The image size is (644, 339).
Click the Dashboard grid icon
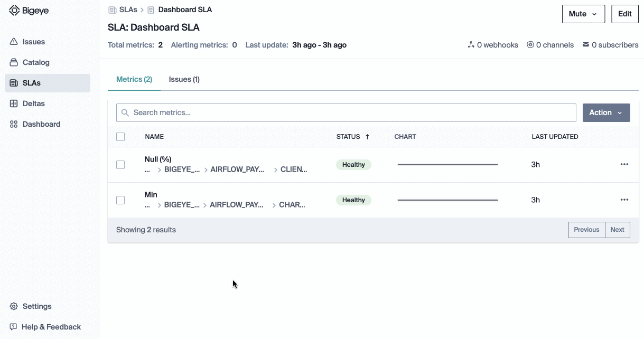[14, 124]
